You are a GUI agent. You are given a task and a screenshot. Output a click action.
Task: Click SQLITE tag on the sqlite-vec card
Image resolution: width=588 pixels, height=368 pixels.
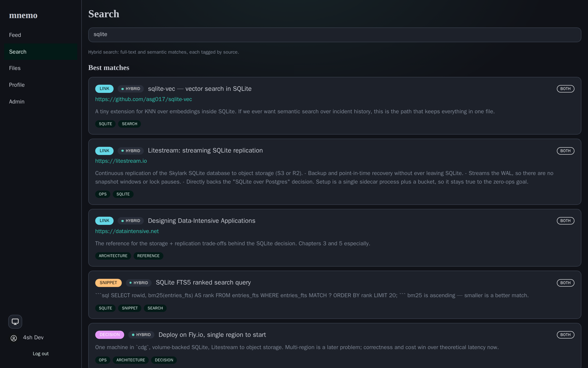click(105, 124)
